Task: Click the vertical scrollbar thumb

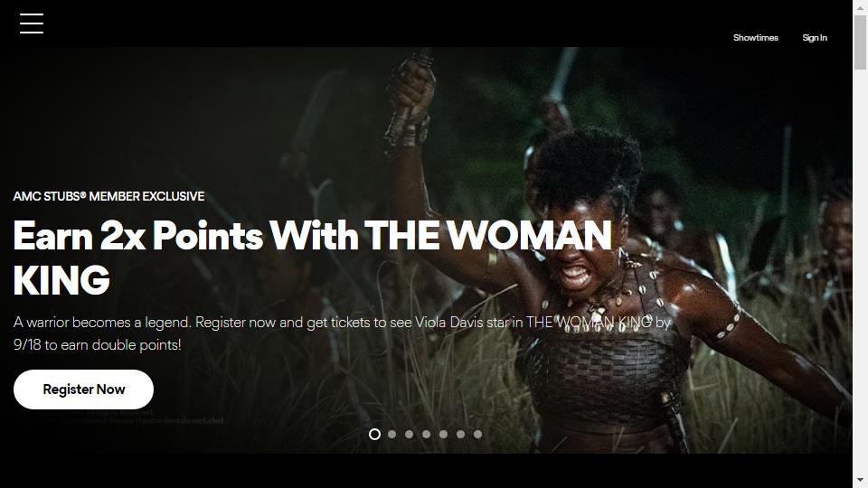Action: pyautogui.click(x=860, y=42)
